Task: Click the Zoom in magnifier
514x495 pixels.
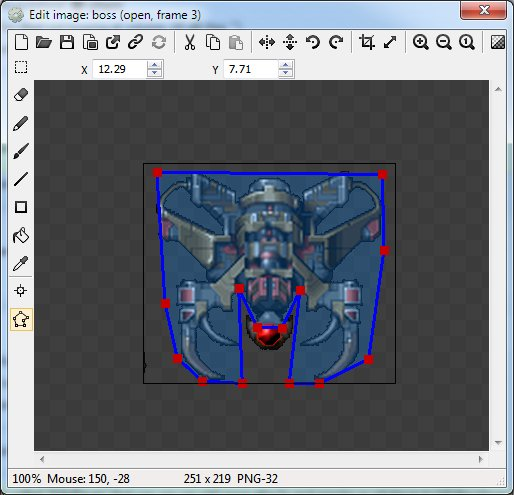Action: click(420, 42)
